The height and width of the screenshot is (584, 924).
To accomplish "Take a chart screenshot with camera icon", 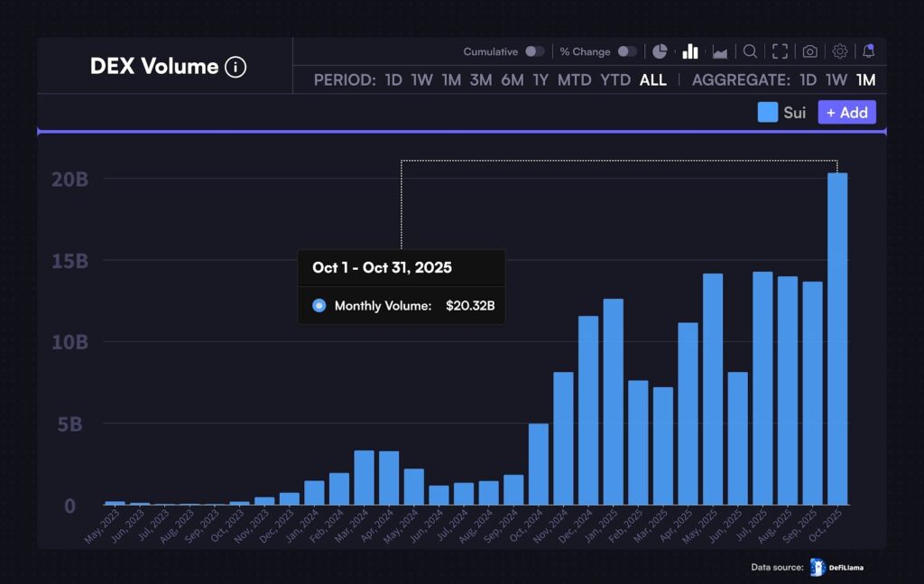I will click(x=810, y=51).
